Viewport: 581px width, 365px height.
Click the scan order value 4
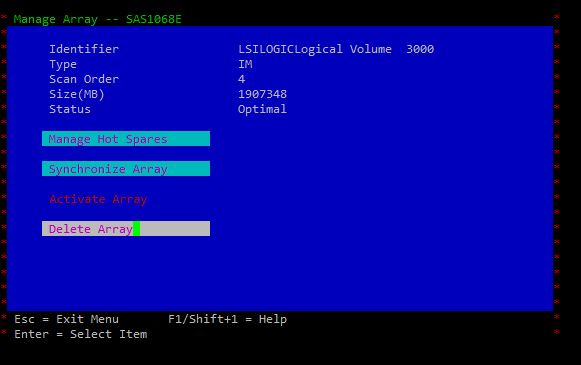(242, 79)
